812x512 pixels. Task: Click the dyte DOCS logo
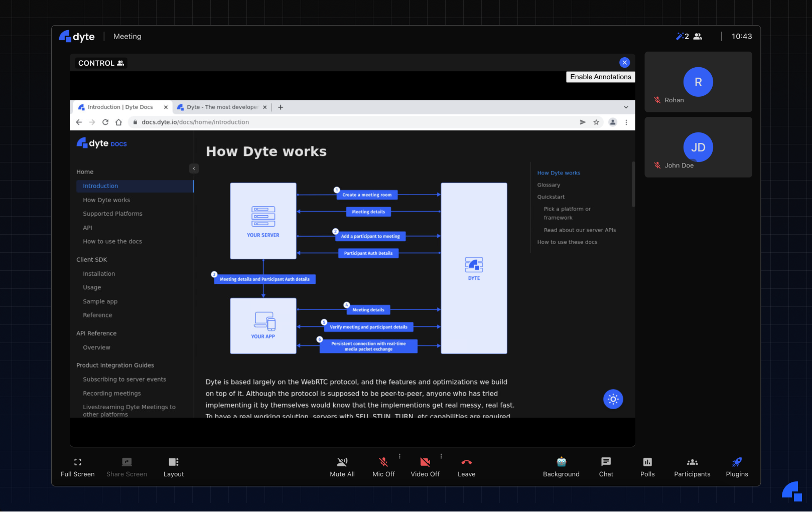[101, 143]
